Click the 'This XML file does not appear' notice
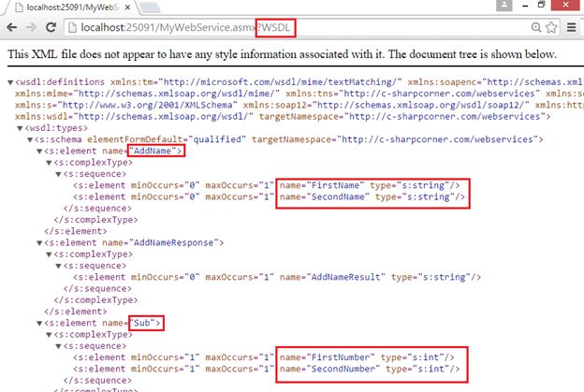Image resolution: width=584 pixels, height=392 pixels. 282,54
